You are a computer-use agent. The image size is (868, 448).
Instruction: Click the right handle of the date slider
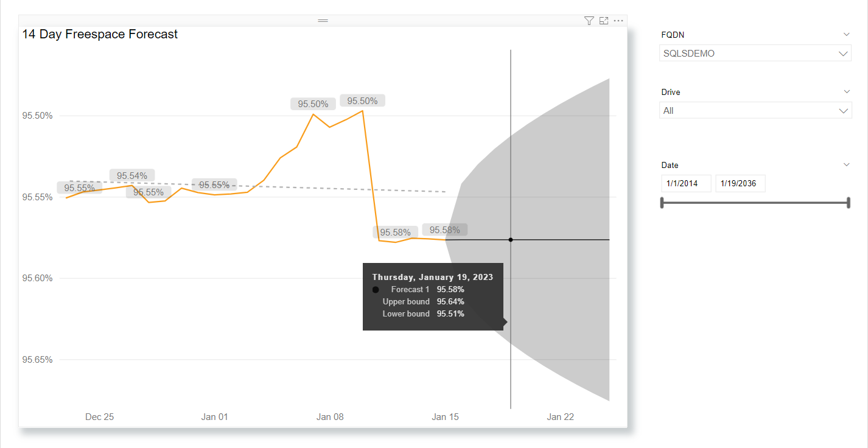pyautogui.click(x=848, y=203)
